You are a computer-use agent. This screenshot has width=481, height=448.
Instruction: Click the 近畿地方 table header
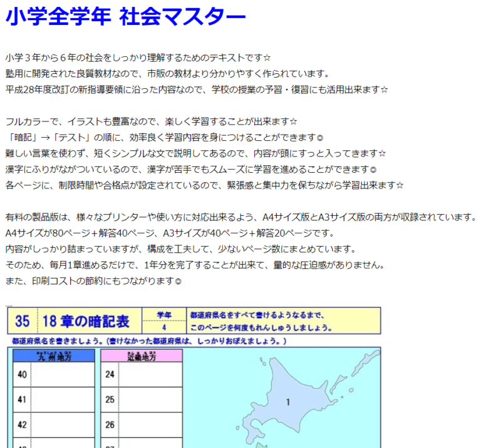pos(142,356)
